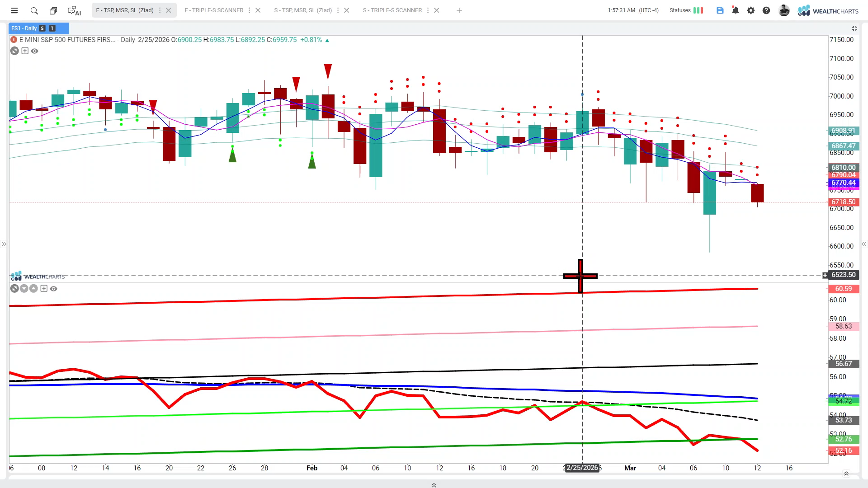Add a new workspace tab with the plus
The image size is (868, 488).
pyautogui.click(x=459, y=10)
